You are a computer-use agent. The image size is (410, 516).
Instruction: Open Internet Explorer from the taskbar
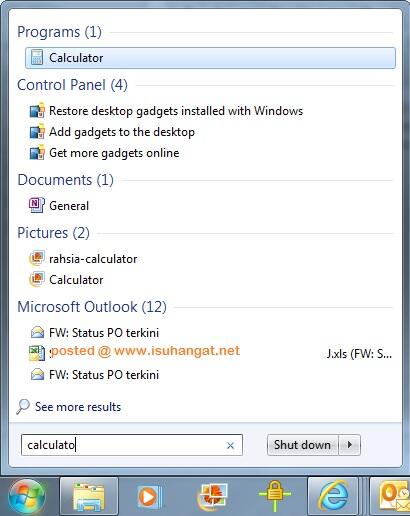333,497
